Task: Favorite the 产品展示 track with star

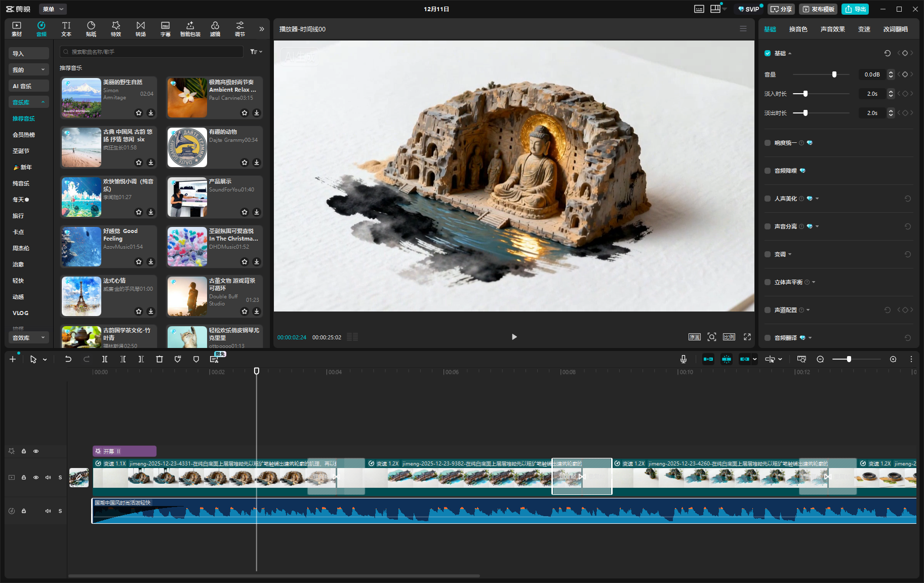Action: coord(245,212)
